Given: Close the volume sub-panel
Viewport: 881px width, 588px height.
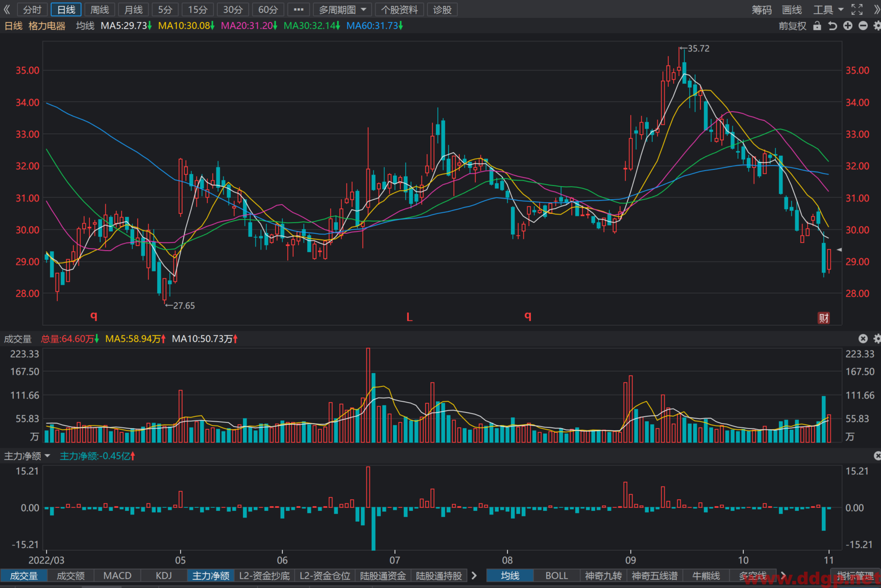Looking at the screenshot, I should (863, 338).
